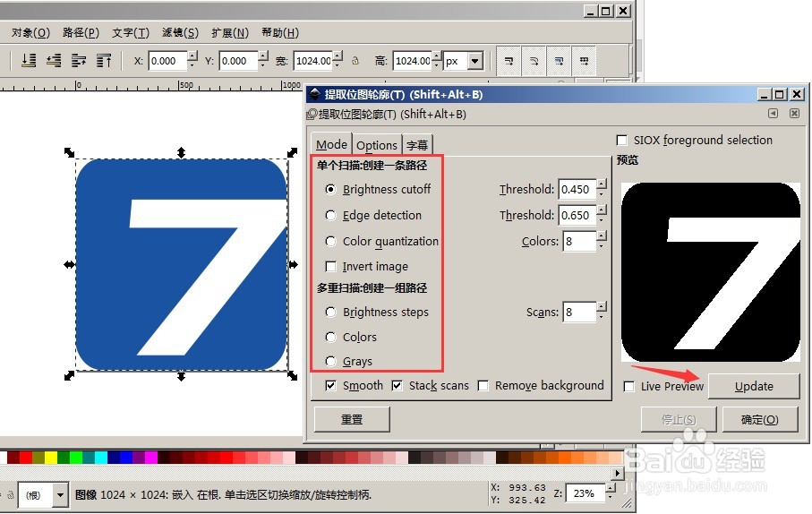The height and width of the screenshot is (514, 812).
Task: Select Brightness cutoff mode
Action: (x=330, y=190)
